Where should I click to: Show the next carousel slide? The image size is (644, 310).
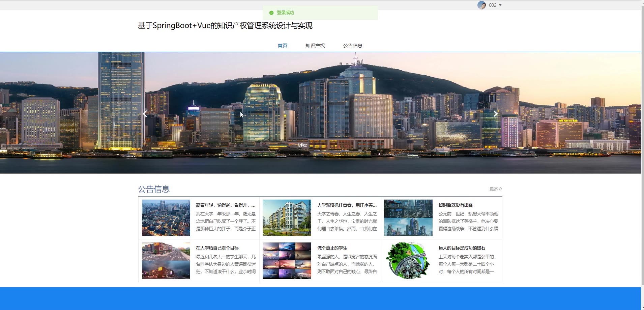click(x=495, y=114)
